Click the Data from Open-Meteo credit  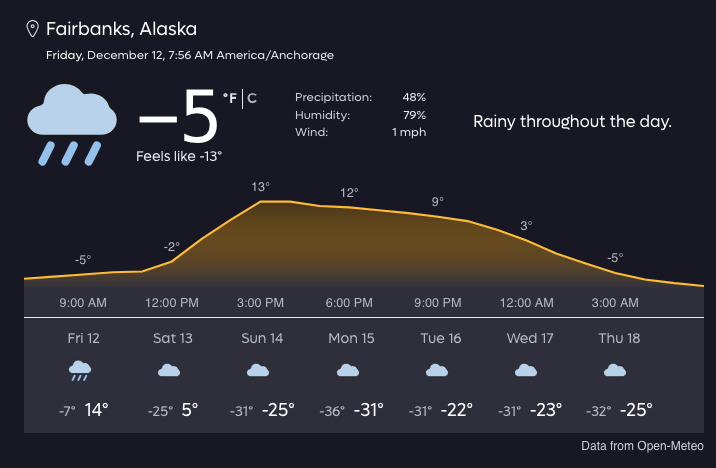coord(642,445)
